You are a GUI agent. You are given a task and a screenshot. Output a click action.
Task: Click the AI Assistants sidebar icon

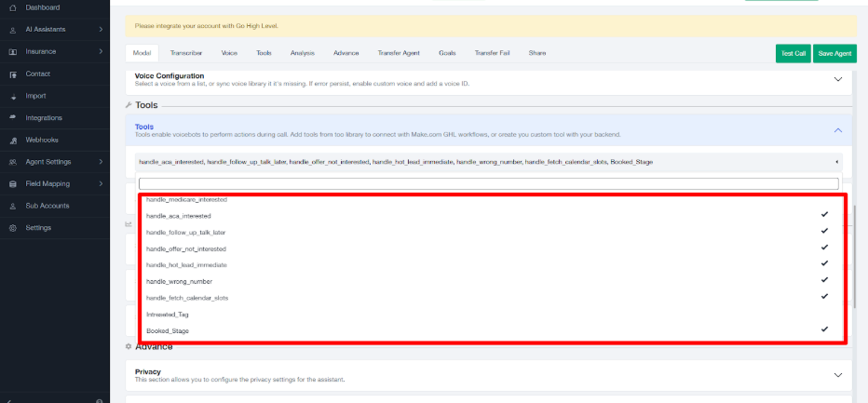(13, 30)
